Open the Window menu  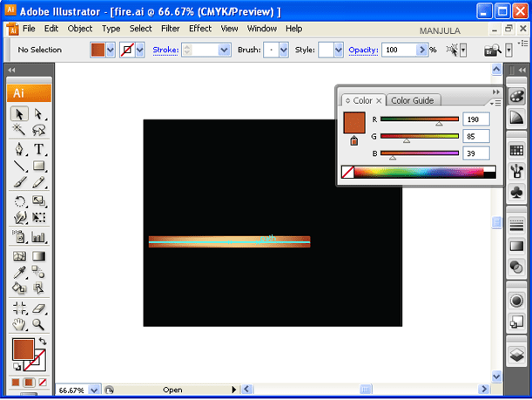coord(261,29)
